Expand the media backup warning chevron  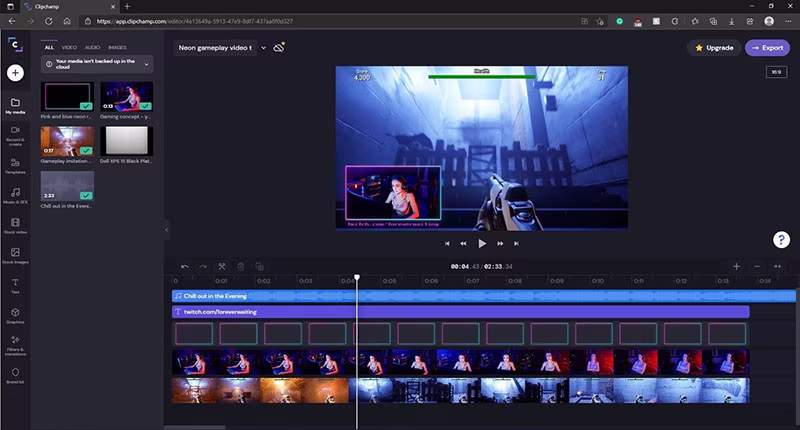[147, 64]
